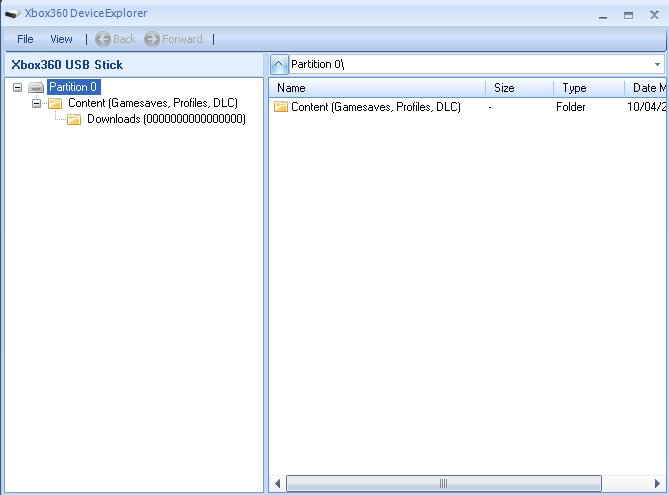Viewport: 669px width, 495px height.
Task: Open the path dropdown arrow
Action: tap(657, 64)
